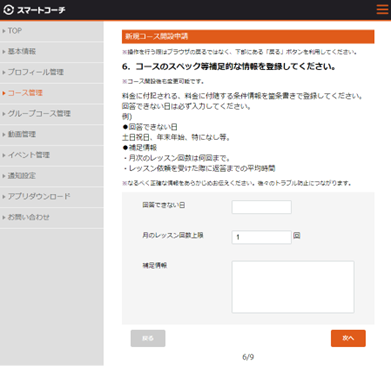Viewport: 391px width, 366px height.
Task: Open the hamburger menu icon
Action: [x=382, y=9]
